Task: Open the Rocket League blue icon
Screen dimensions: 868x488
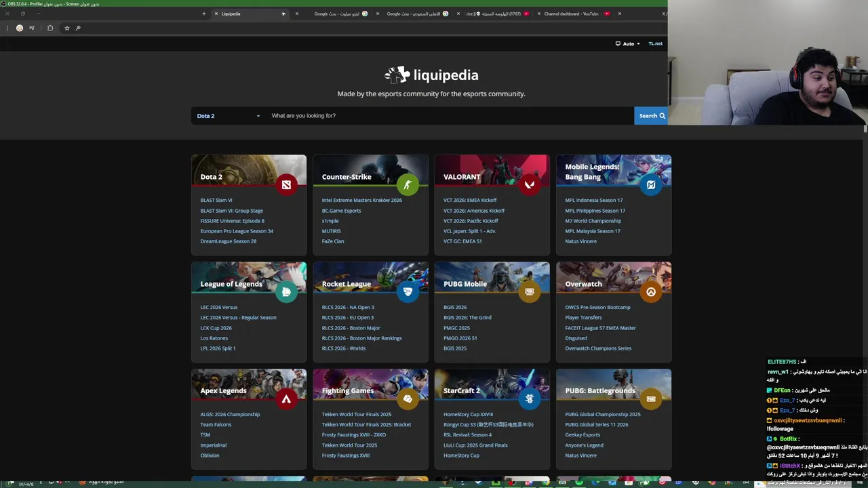Action: click(x=408, y=291)
